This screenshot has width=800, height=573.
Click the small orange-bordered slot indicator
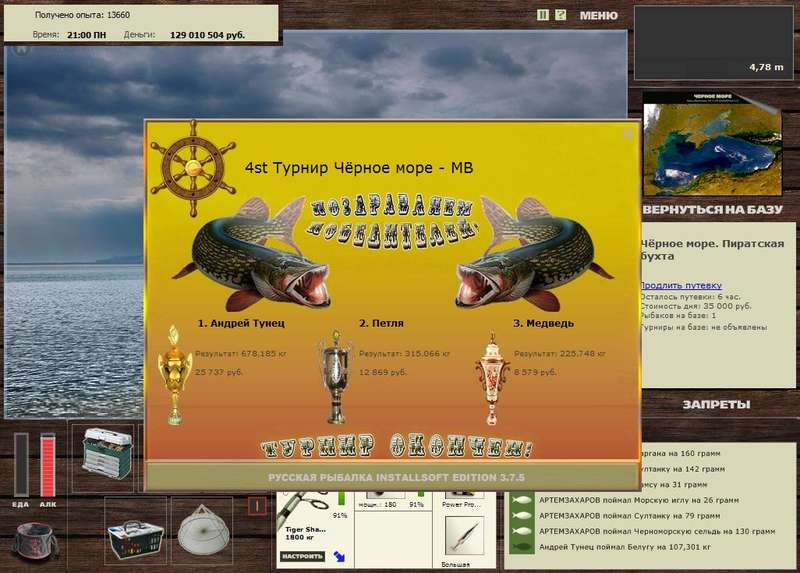click(257, 506)
